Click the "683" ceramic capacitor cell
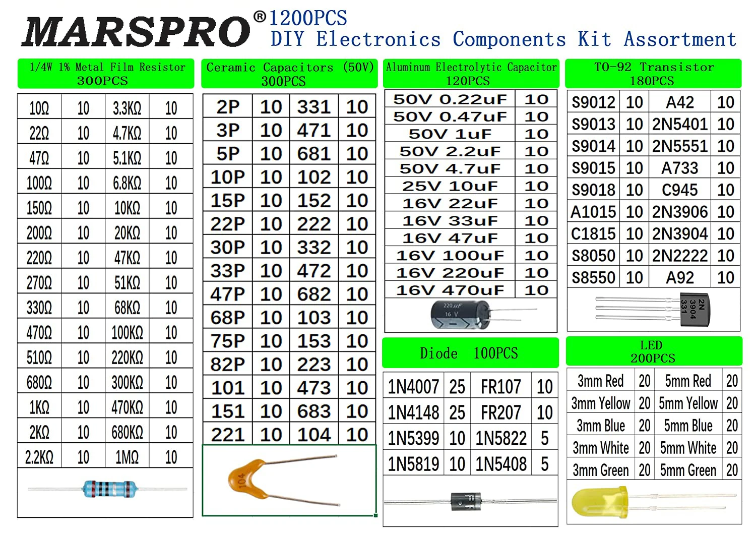 314,411
